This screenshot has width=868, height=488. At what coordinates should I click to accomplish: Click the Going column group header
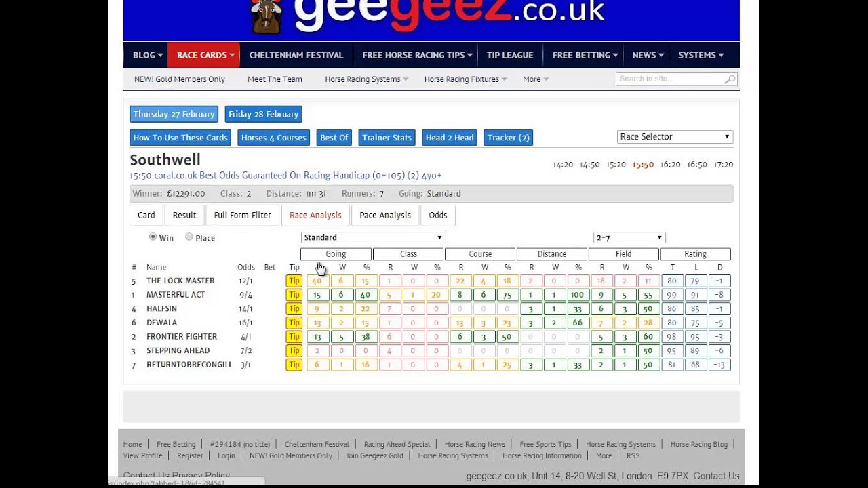point(336,254)
